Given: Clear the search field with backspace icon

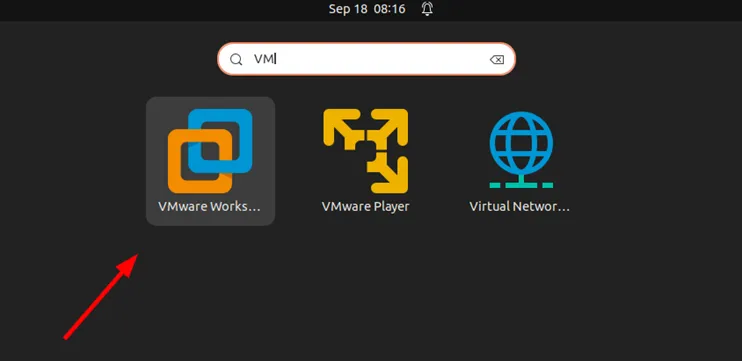Looking at the screenshot, I should click(x=496, y=60).
